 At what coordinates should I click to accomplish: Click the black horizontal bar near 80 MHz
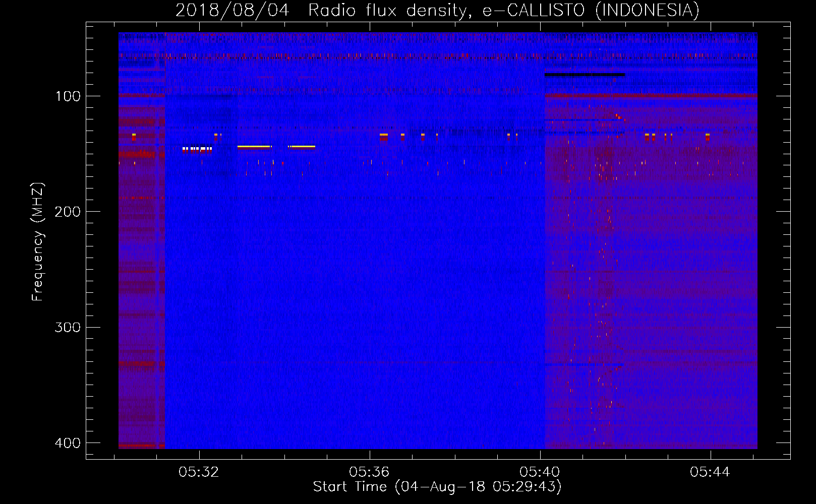(585, 75)
